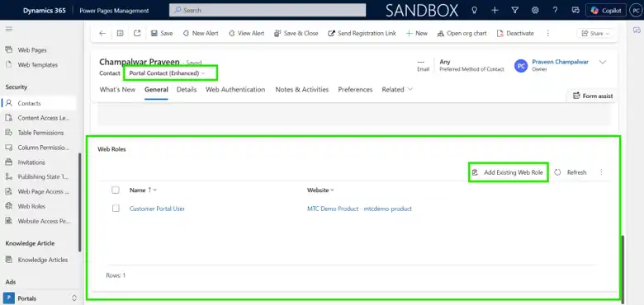Screen dimensions: 644x305
Task: Open record in new window icon
Action: tap(137, 33)
